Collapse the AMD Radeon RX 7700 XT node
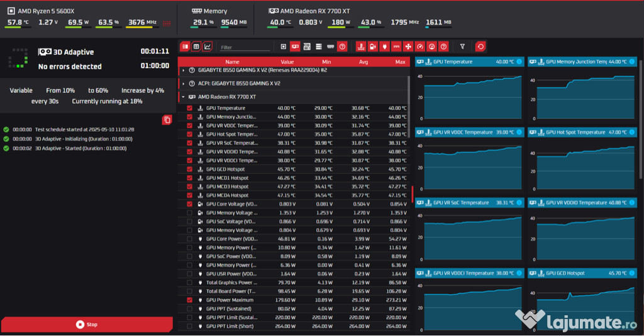Image resolution: width=644 pixels, height=336 pixels. pyautogui.click(x=183, y=97)
